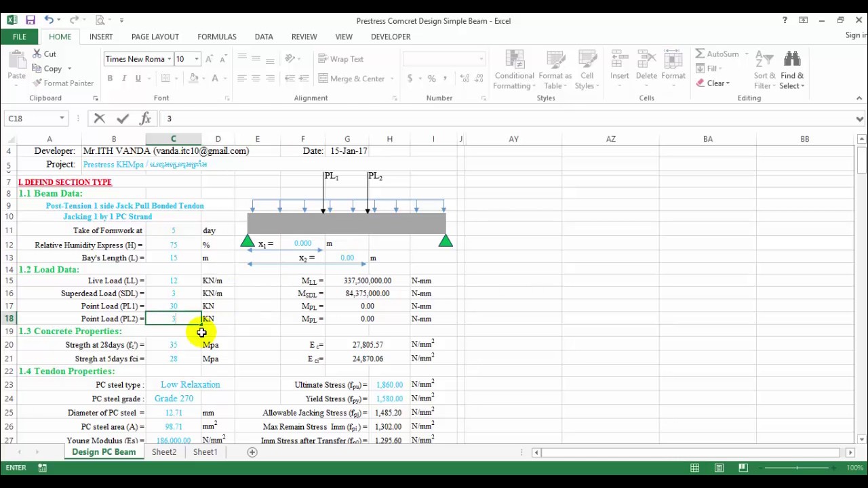The width and height of the screenshot is (868, 488).
Task: Apply the accounting dollar number format
Action: [x=410, y=79]
